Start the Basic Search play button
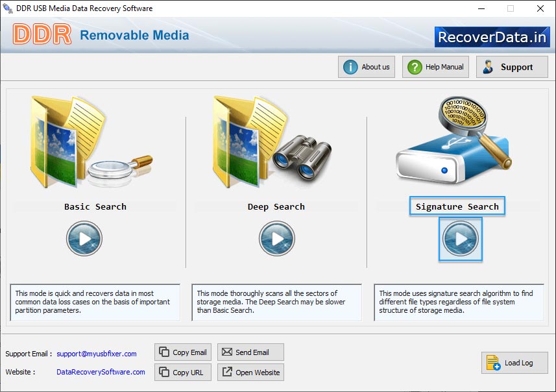This screenshot has height=392, width=556. point(84,238)
